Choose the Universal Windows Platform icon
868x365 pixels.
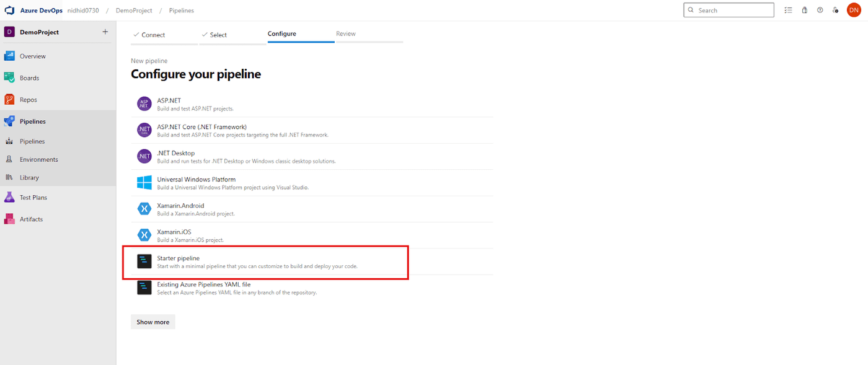(144, 183)
